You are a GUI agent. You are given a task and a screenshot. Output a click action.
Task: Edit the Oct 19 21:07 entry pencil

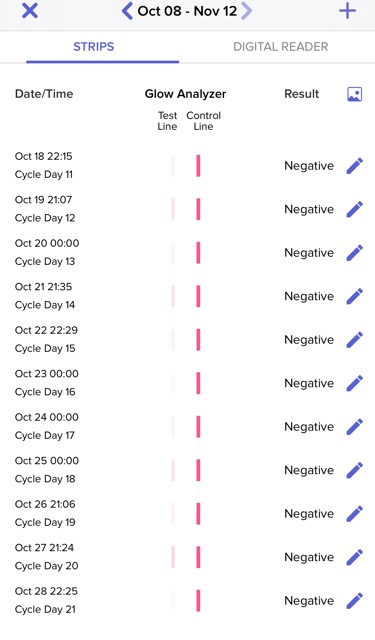click(x=355, y=209)
